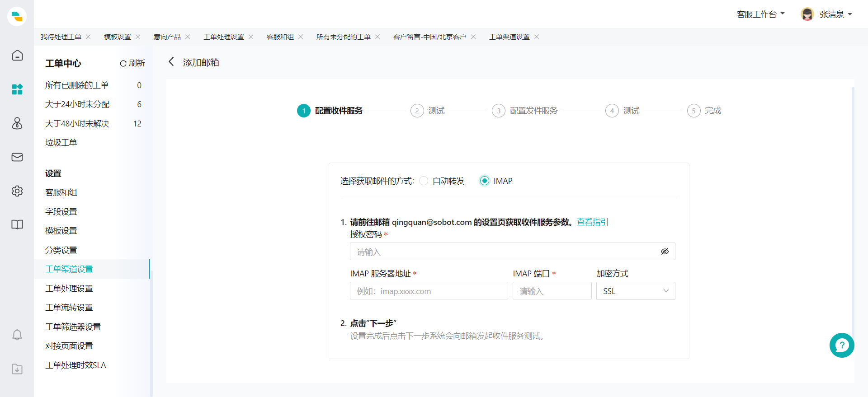Close the 客户留言-中国/北京客户 tab

click(x=473, y=37)
